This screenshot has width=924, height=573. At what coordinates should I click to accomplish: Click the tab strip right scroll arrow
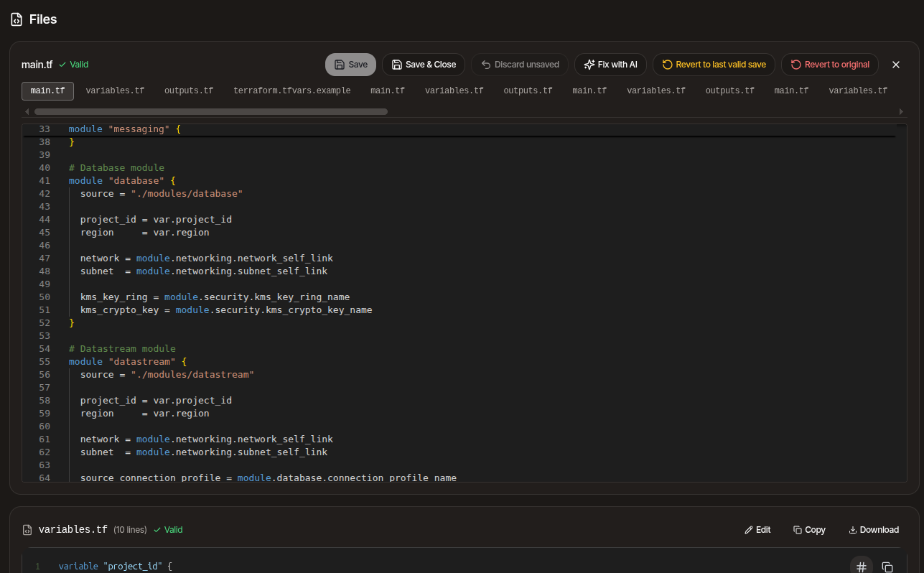click(x=901, y=111)
